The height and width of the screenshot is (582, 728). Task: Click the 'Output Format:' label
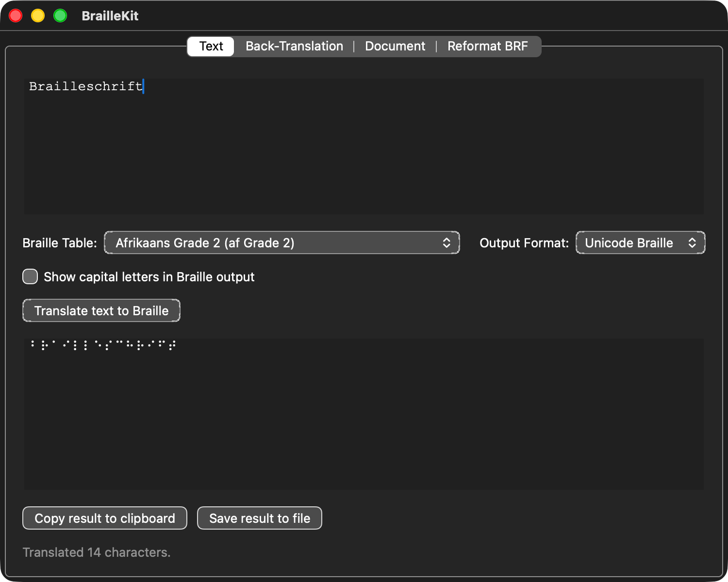click(x=524, y=243)
